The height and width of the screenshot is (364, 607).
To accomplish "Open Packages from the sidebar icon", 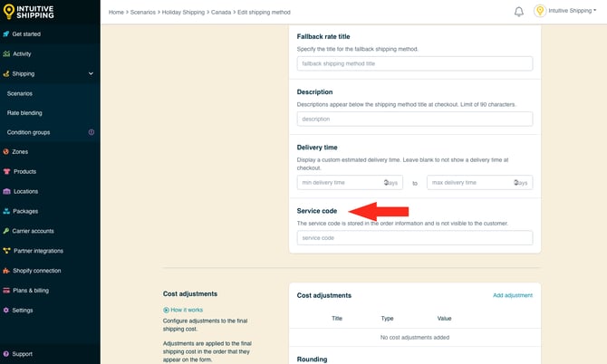I will point(7,211).
